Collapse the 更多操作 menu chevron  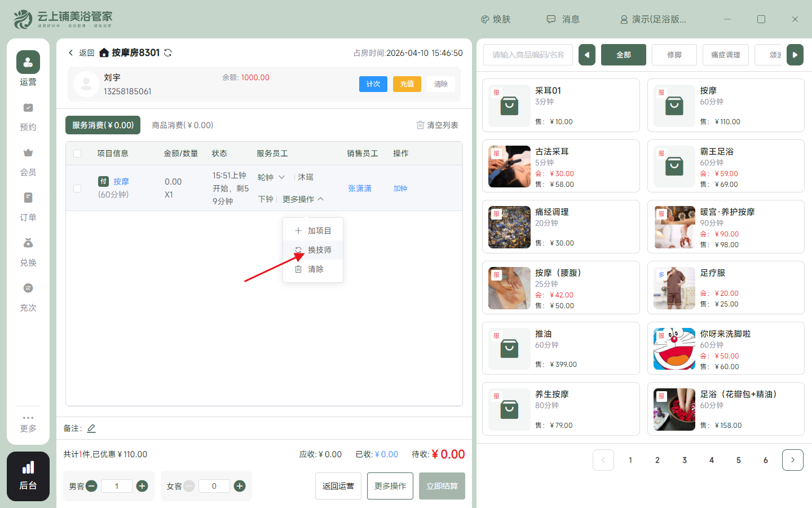click(320, 199)
